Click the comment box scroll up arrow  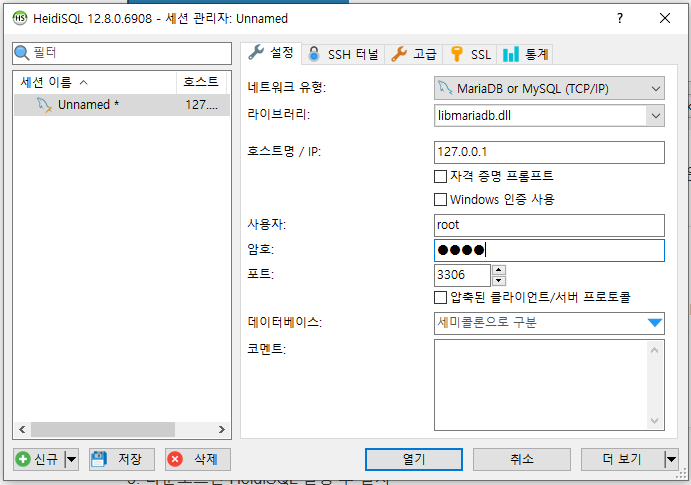tap(654, 350)
